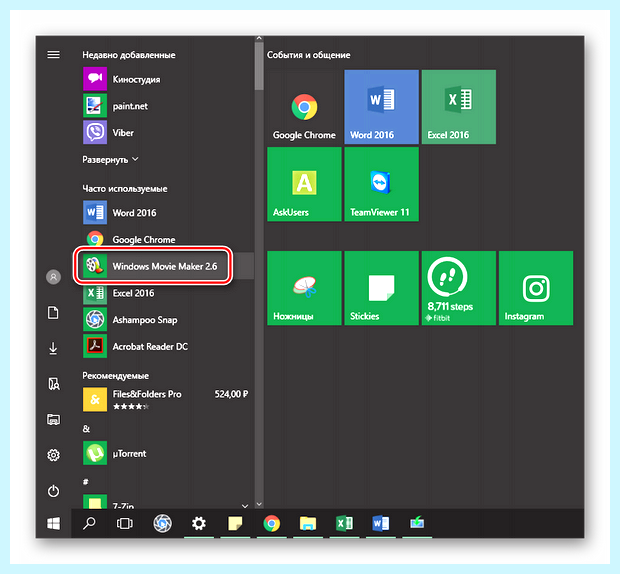The width and height of the screenshot is (620, 574).
Task: Open the fitbit steps tile
Action: (459, 288)
